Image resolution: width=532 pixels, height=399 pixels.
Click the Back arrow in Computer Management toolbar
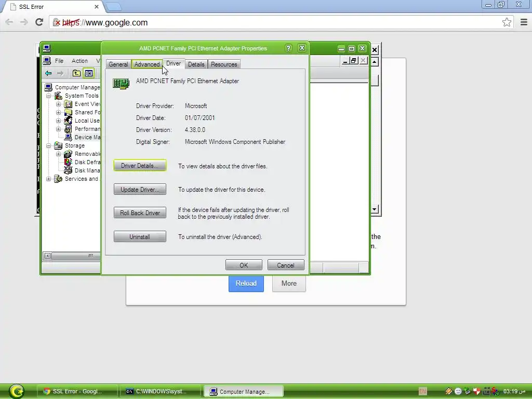tap(48, 73)
